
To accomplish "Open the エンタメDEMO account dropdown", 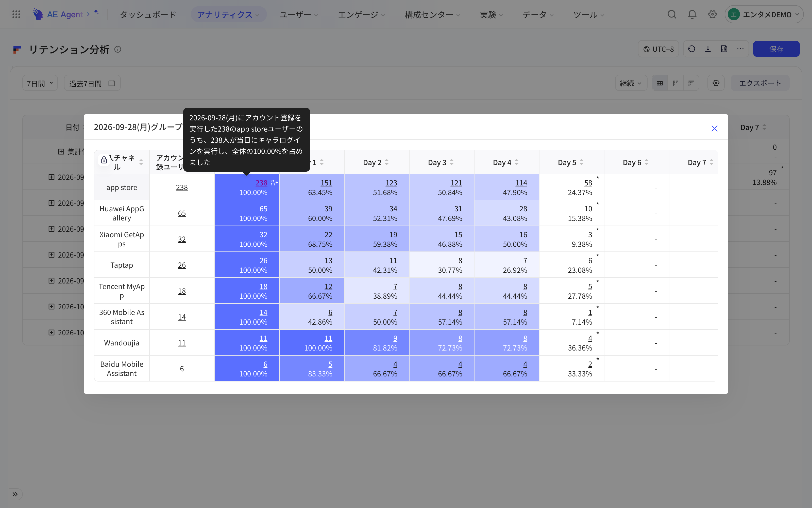I will pos(764,14).
